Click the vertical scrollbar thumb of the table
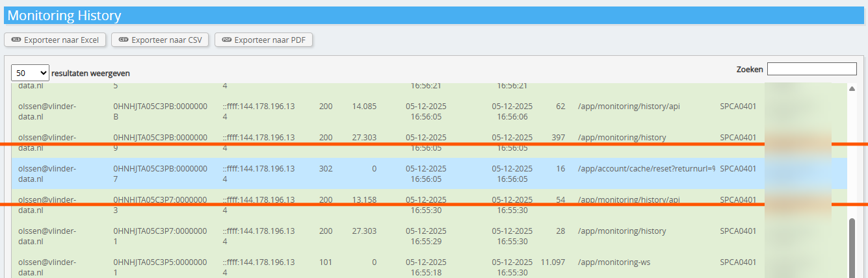The image size is (868, 278). tap(852, 247)
